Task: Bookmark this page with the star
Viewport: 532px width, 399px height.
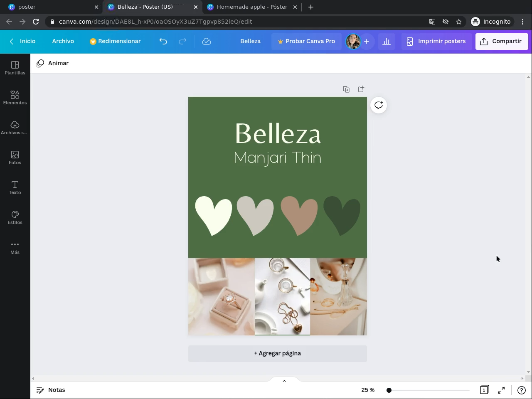Action: [x=459, y=22]
